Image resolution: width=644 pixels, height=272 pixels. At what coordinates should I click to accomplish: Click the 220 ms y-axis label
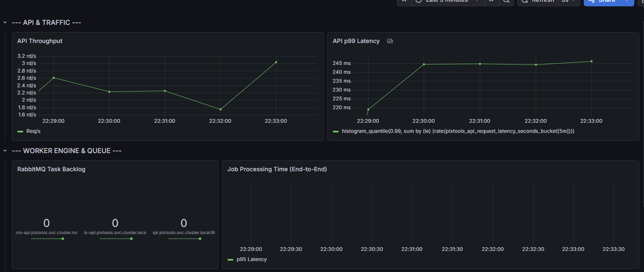tap(342, 108)
